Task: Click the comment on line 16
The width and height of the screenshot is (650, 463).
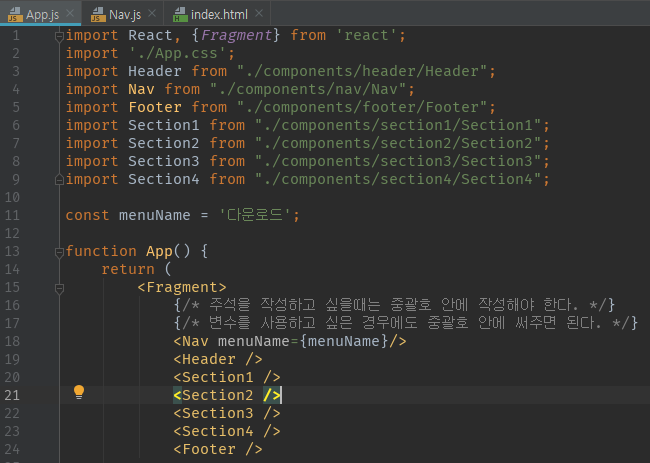Action: click(394, 305)
